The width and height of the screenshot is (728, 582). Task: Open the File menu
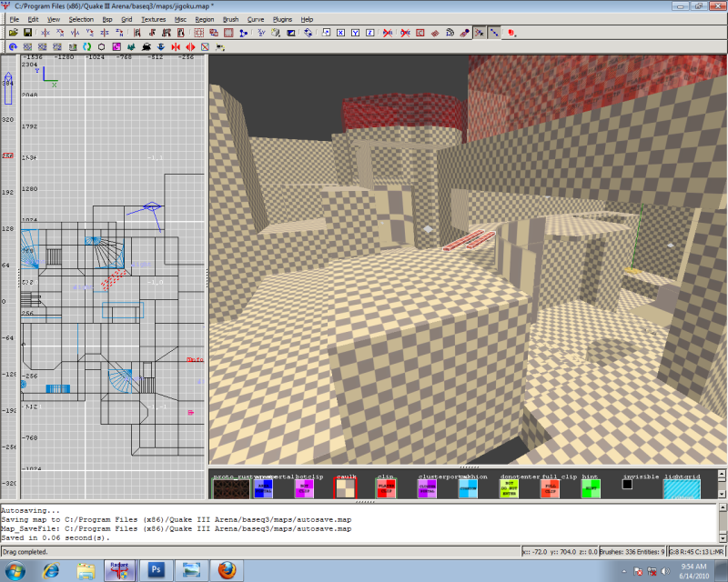[x=15, y=19]
